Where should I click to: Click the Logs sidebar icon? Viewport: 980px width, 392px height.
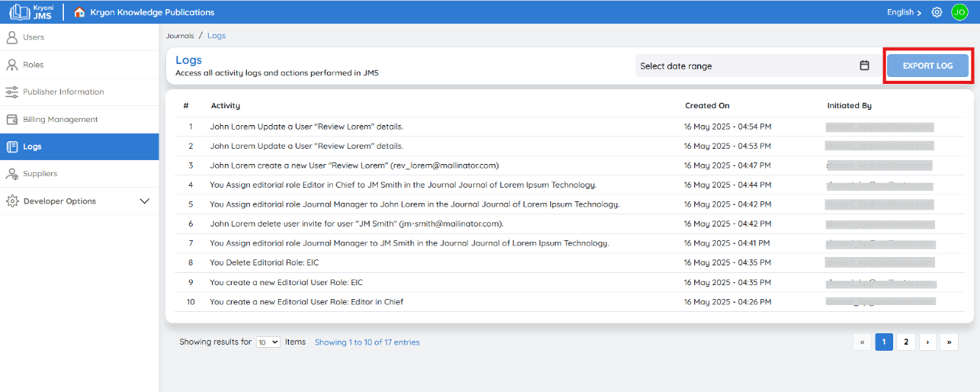[11, 146]
